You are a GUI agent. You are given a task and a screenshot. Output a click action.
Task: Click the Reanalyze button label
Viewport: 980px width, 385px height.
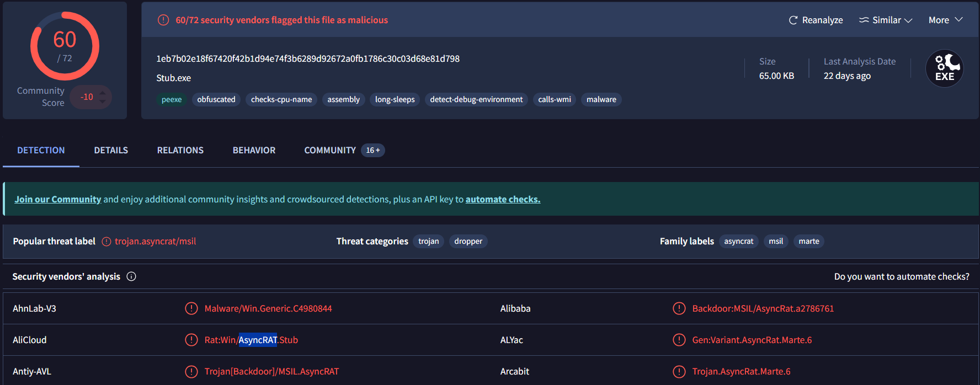[822, 20]
